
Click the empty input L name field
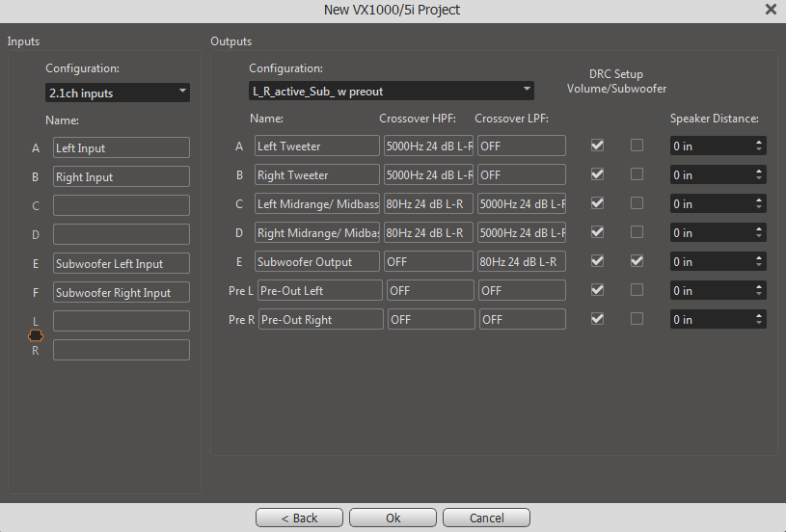coord(122,321)
